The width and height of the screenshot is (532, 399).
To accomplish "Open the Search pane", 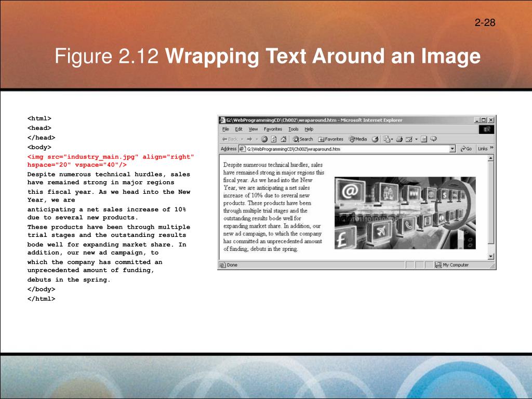I will [303, 139].
